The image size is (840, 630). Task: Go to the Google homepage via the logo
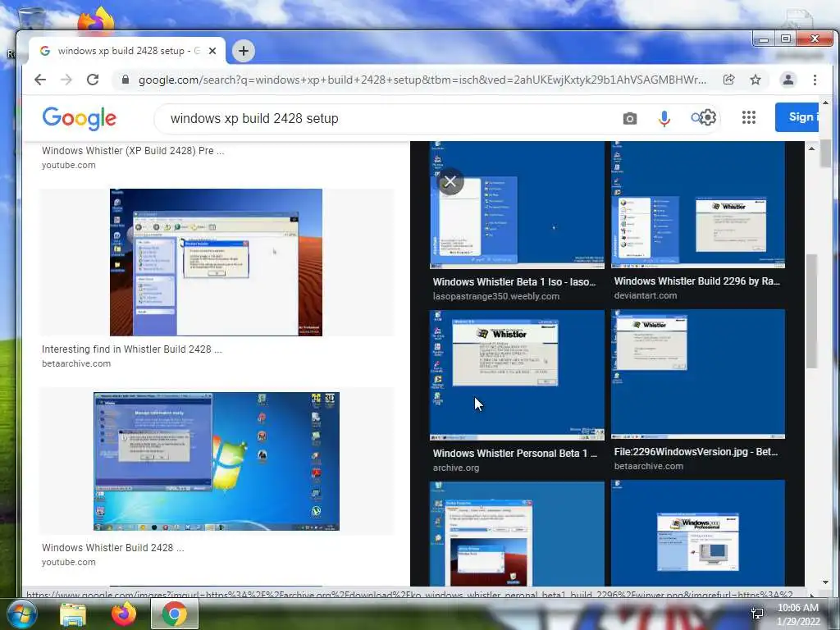[80, 118]
